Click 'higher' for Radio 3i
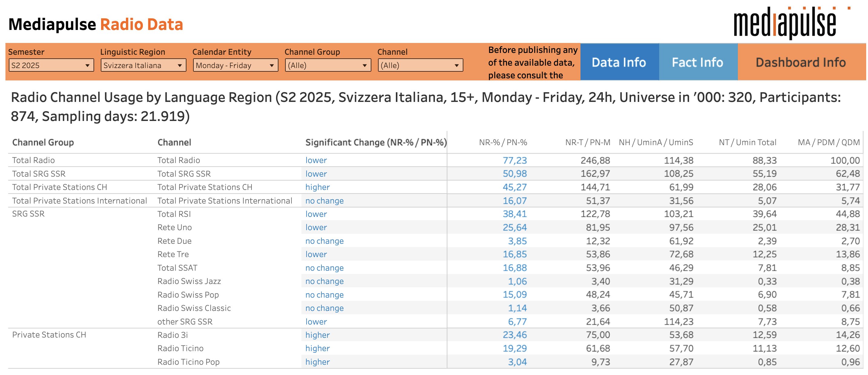This screenshot has width=868, height=375. coord(317,335)
